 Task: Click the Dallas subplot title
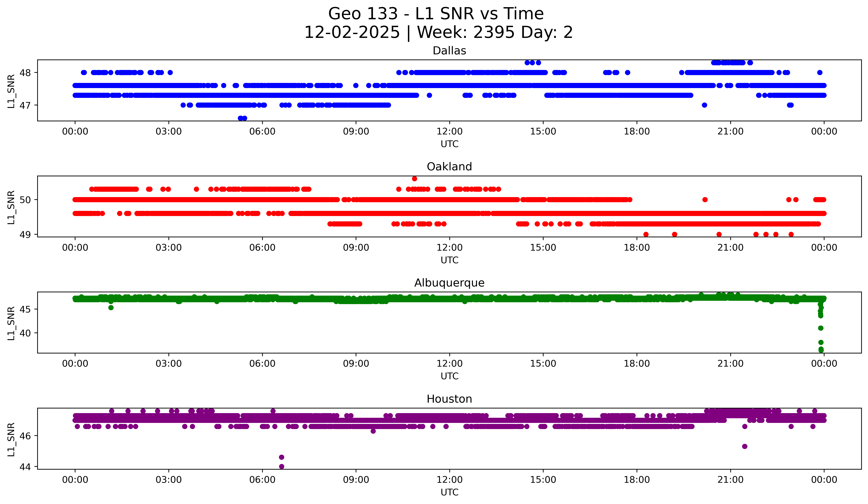[449, 51]
